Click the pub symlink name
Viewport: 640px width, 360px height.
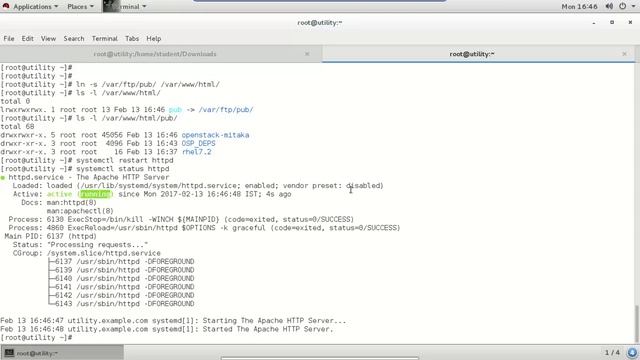(175, 110)
